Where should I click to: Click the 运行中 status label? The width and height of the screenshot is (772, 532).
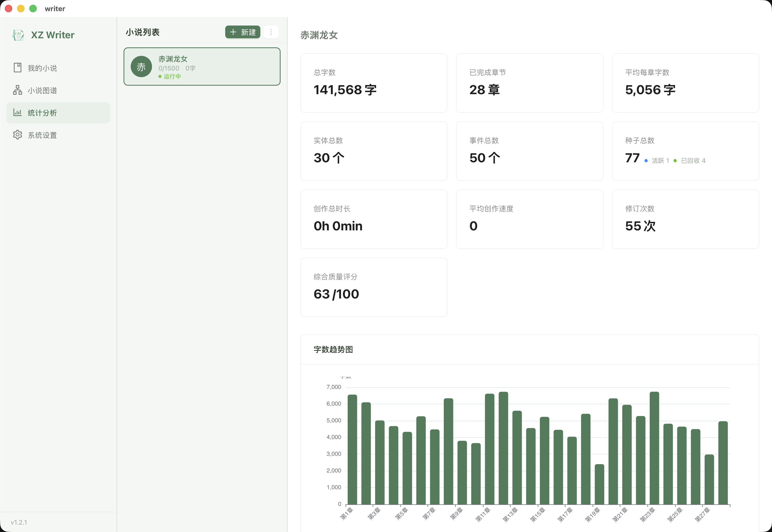click(x=172, y=77)
